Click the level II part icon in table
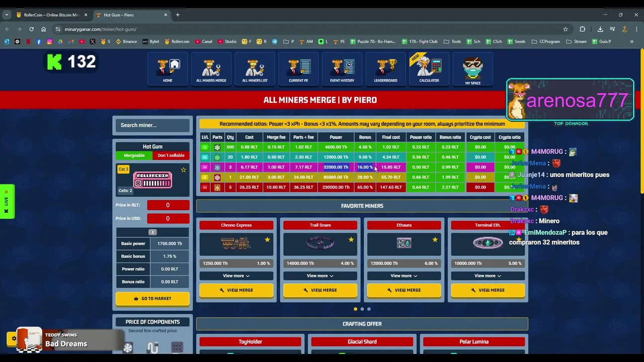Screen dimensions: 644x362 [217, 147]
